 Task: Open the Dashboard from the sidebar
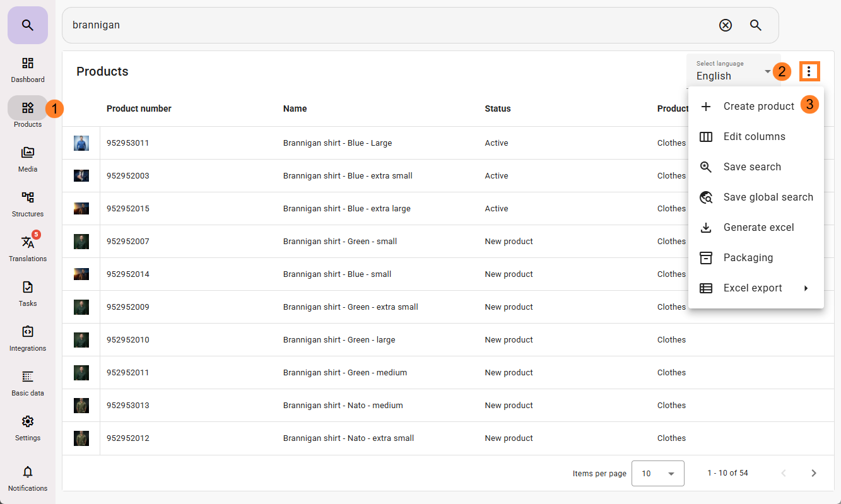click(28, 69)
